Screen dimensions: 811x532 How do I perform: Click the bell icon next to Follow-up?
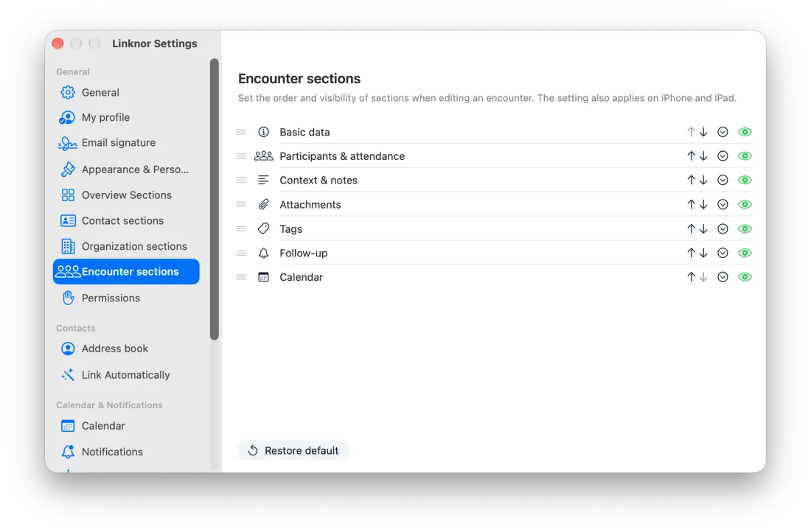click(x=263, y=253)
